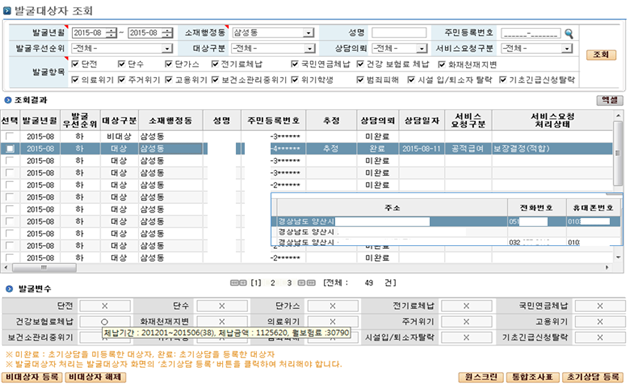
Task: Click the 전화번호 header in address popup
Action: 537,208
